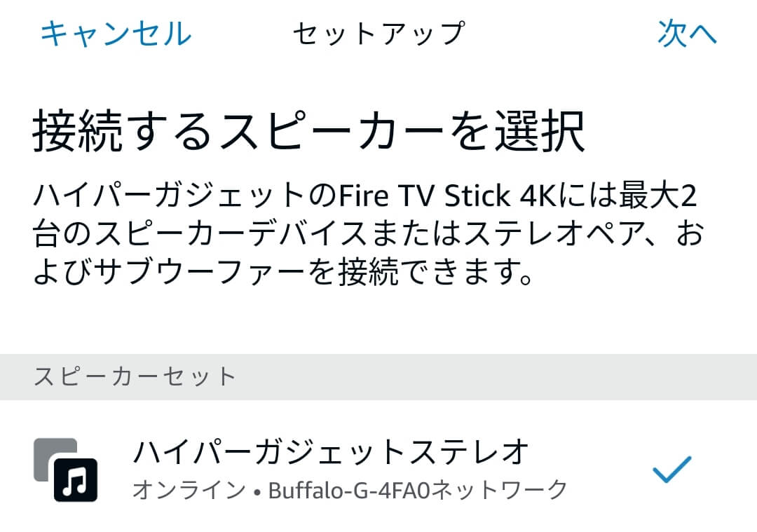Go to the next step with 次へ

point(687,34)
